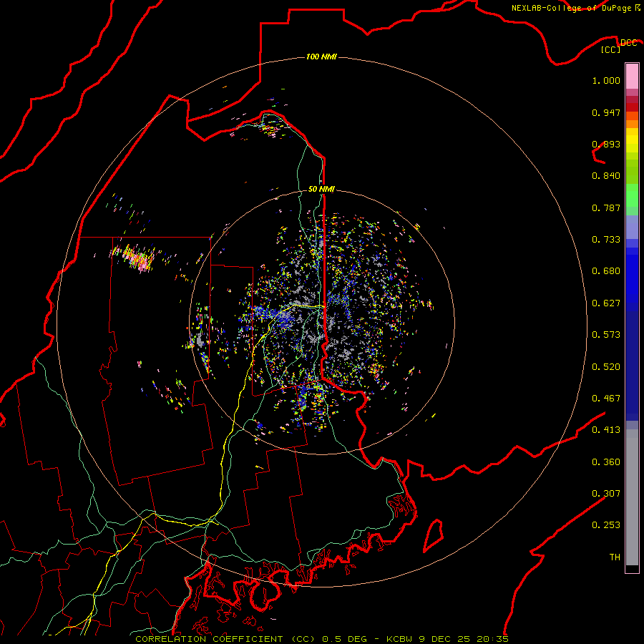Click the 0.947 legend value
This screenshot has width=644, height=644.
pyautogui.click(x=606, y=112)
